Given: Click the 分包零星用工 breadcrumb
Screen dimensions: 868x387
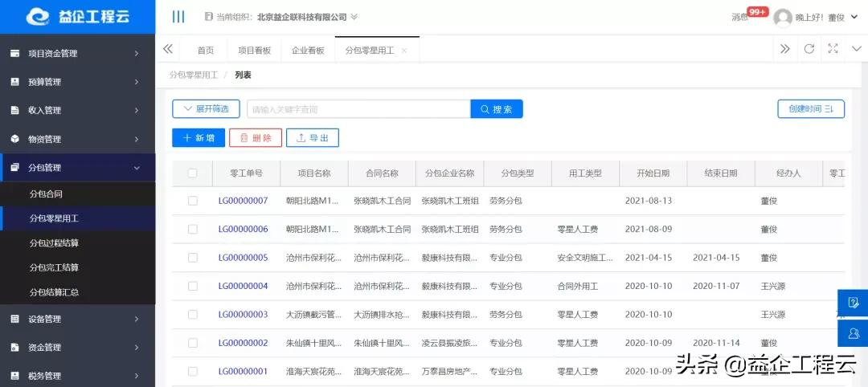Looking at the screenshot, I should tap(194, 75).
